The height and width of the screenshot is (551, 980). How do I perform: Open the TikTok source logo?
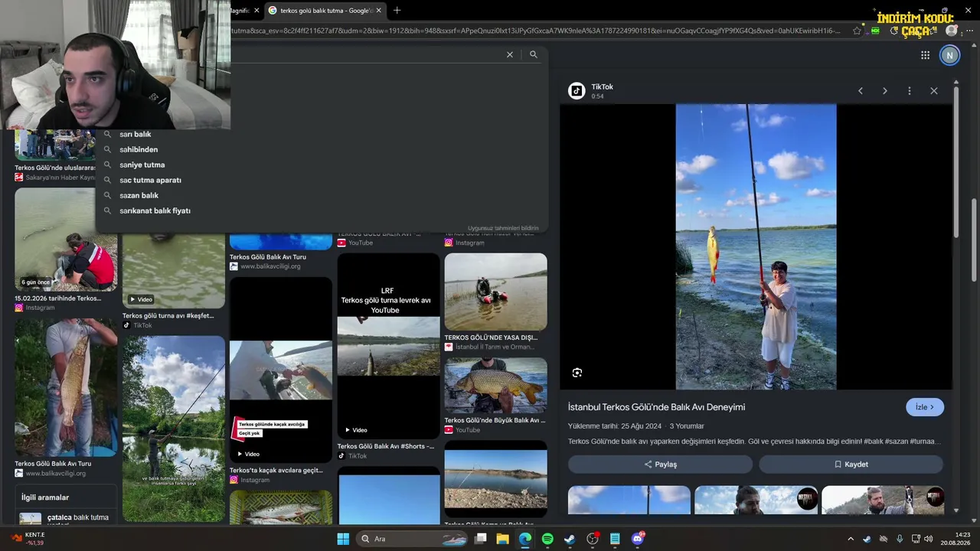(577, 91)
